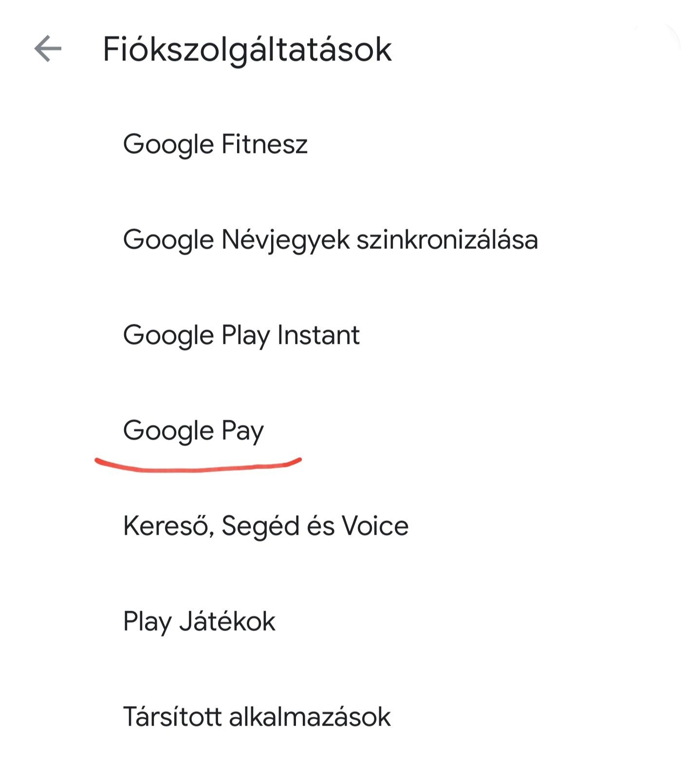Open Társított alkalmazások
This screenshot has width=700, height=766.
[350, 717]
